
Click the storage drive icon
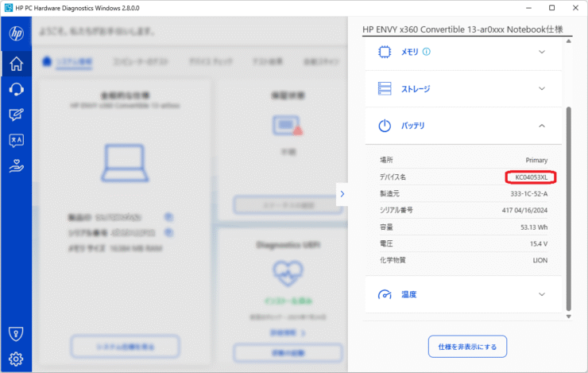[x=385, y=88]
